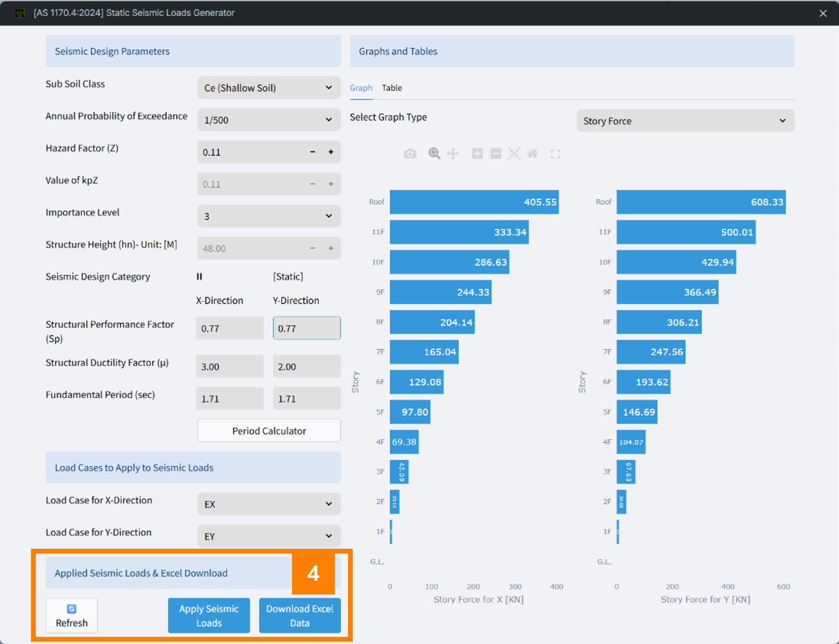Select the Zoom tool in graph toolbar
Viewport: 839px width, 644px height.
point(434,154)
